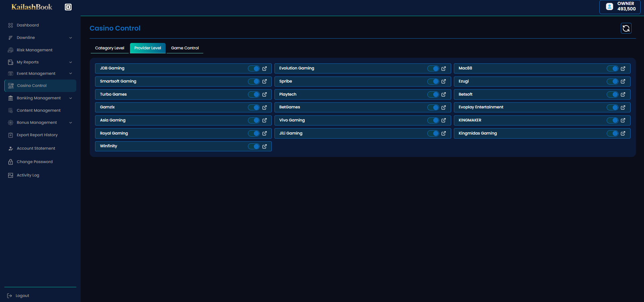Open Vivo Gaming external link icon
The image size is (644, 302).
[443, 120]
